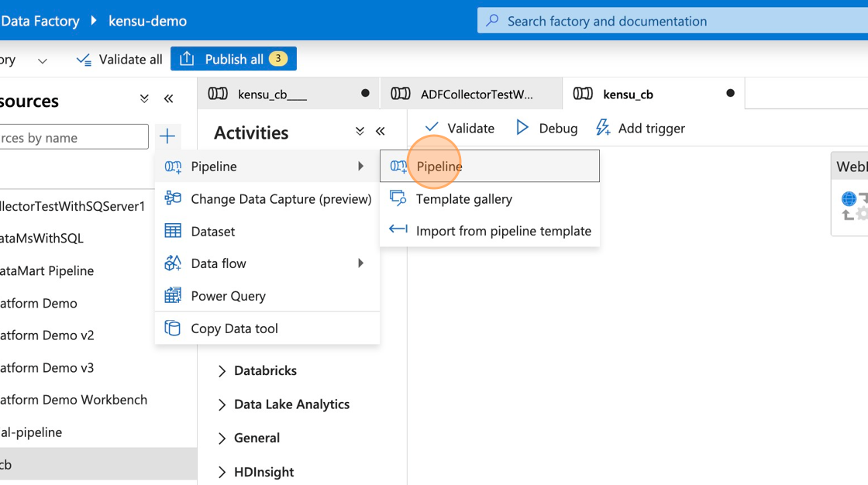Create a new Pipeline from the submenu

pyautogui.click(x=489, y=166)
